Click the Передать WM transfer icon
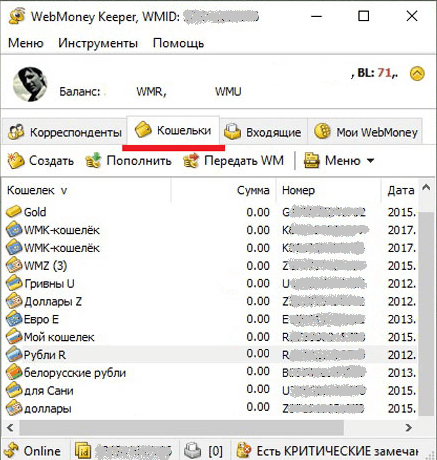Image resolution: width=437 pixels, height=460 pixels. coord(191,161)
